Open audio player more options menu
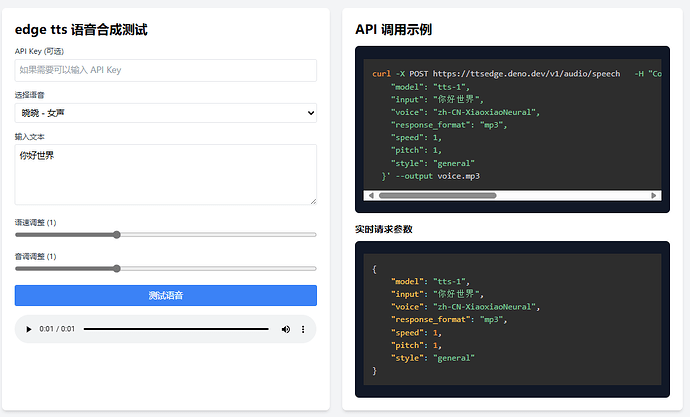690x417 pixels. (x=303, y=329)
